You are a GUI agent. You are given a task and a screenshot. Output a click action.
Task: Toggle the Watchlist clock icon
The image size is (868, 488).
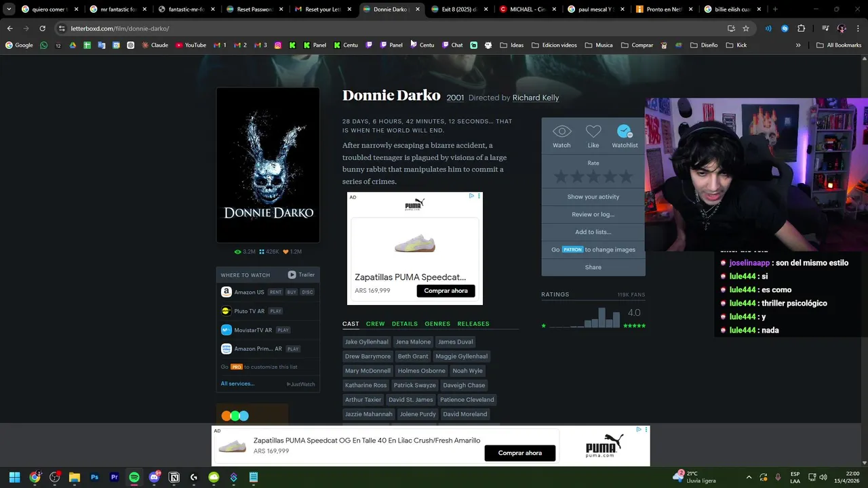click(x=625, y=131)
